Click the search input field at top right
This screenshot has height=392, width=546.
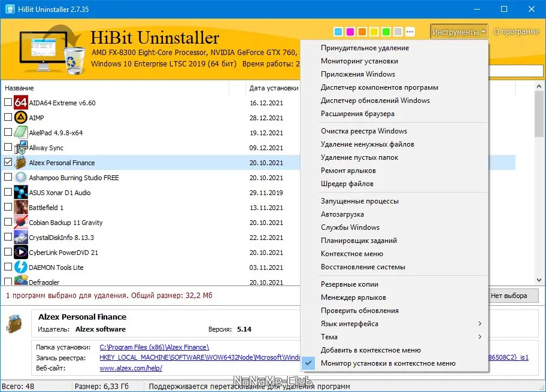coord(515,71)
